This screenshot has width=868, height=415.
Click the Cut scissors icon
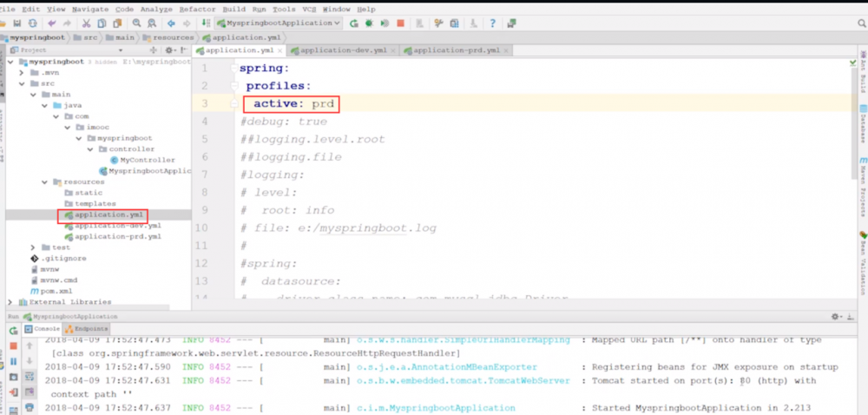(x=86, y=23)
